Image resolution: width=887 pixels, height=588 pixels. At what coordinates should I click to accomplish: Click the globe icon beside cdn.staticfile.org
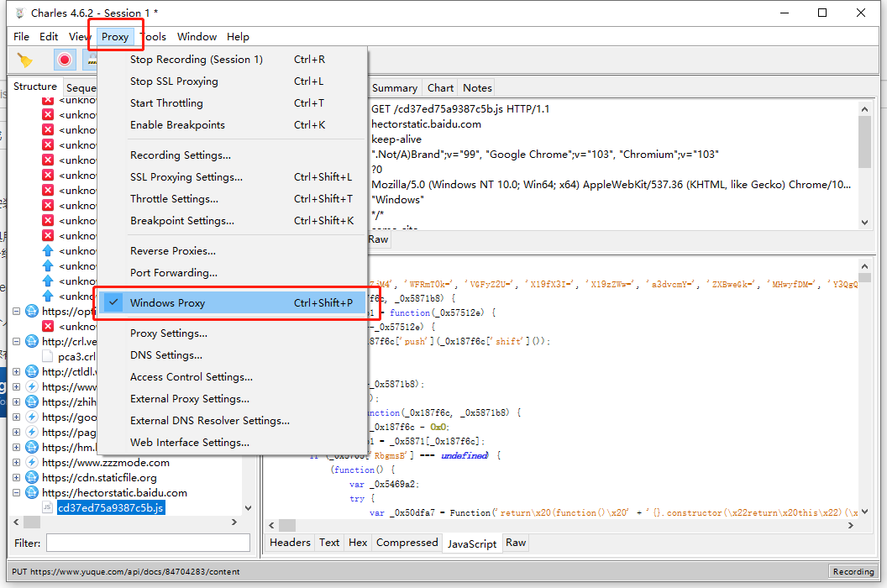tap(32, 477)
